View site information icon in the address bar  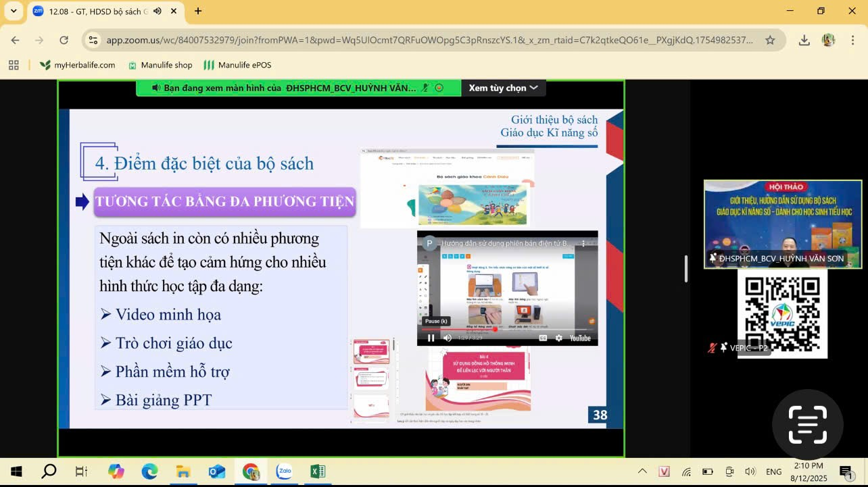pos(93,41)
